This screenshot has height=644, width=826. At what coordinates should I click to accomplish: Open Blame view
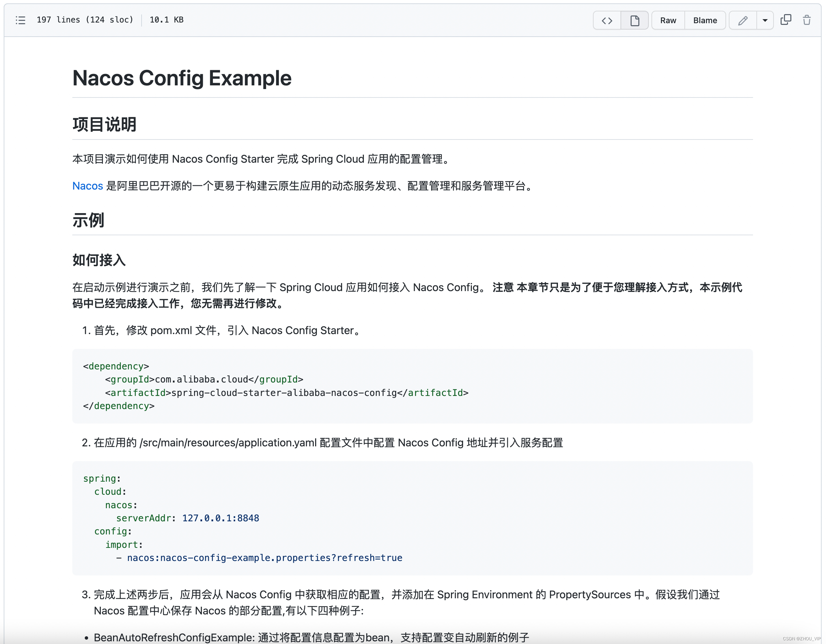(705, 21)
